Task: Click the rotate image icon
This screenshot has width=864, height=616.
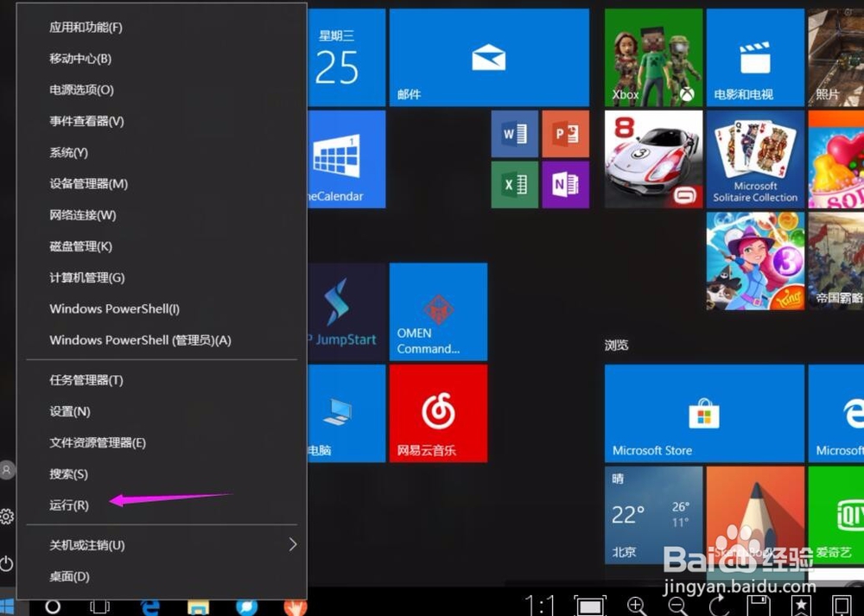Action: coord(719,606)
